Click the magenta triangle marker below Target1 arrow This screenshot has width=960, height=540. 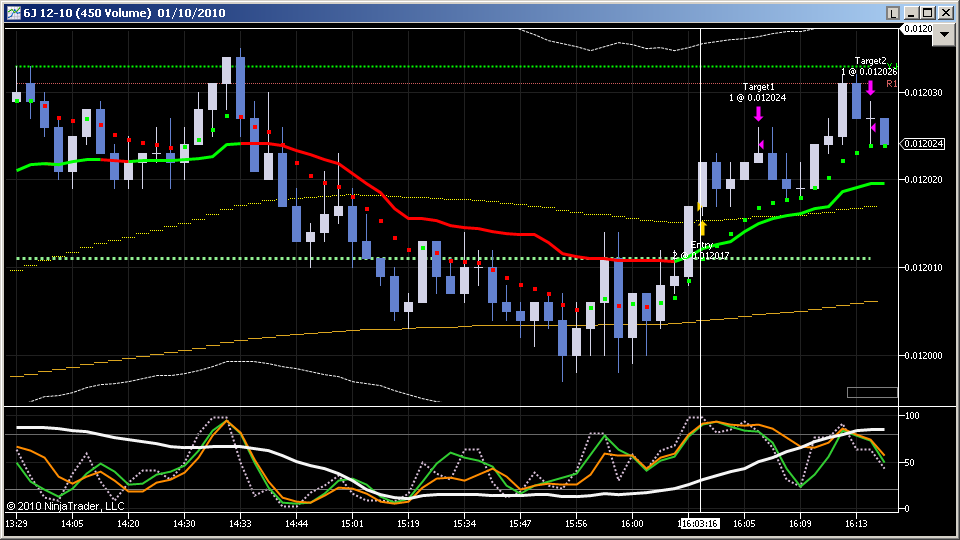pyautogui.click(x=761, y=144)
